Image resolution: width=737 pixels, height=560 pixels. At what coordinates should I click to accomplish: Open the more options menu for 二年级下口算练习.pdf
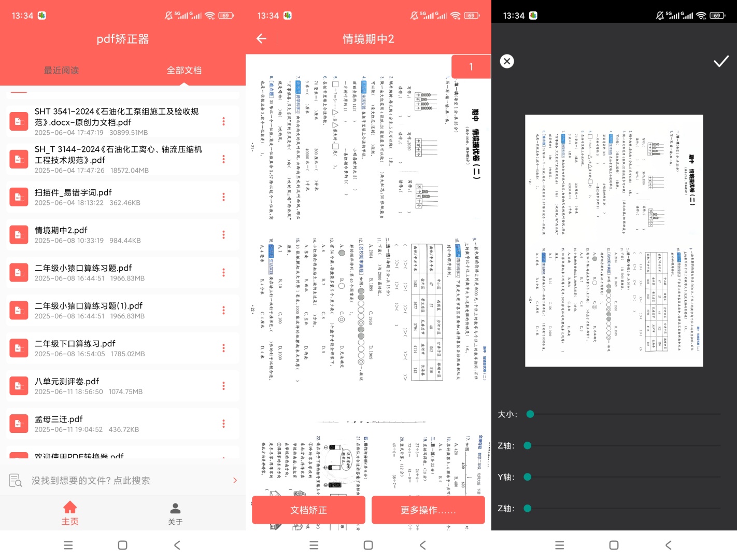pos(223,348)
